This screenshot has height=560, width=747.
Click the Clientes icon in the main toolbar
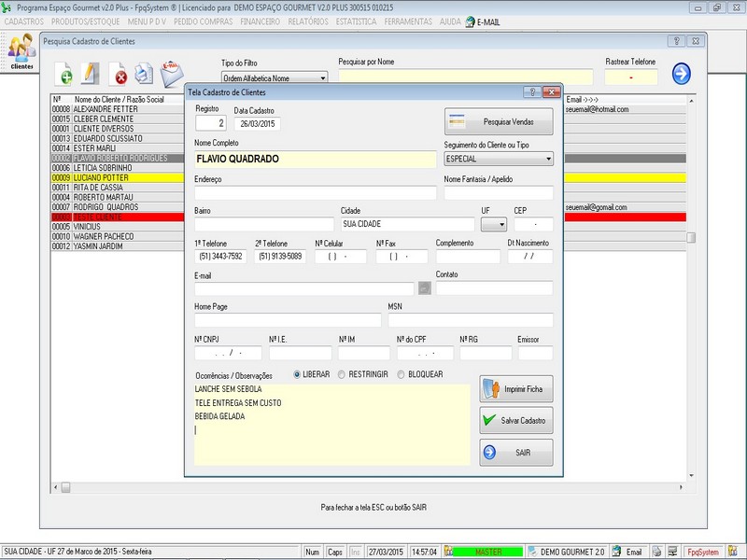pos(21,52)
